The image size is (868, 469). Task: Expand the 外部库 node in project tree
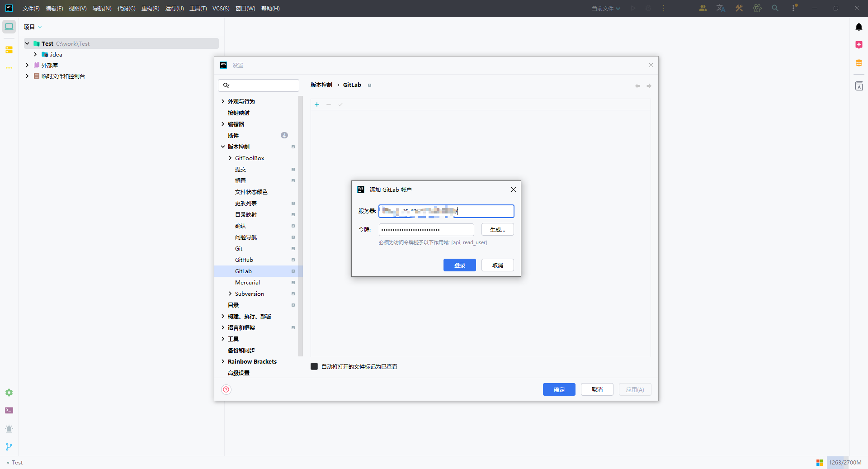pyautogui.click(x=27, y=65)
